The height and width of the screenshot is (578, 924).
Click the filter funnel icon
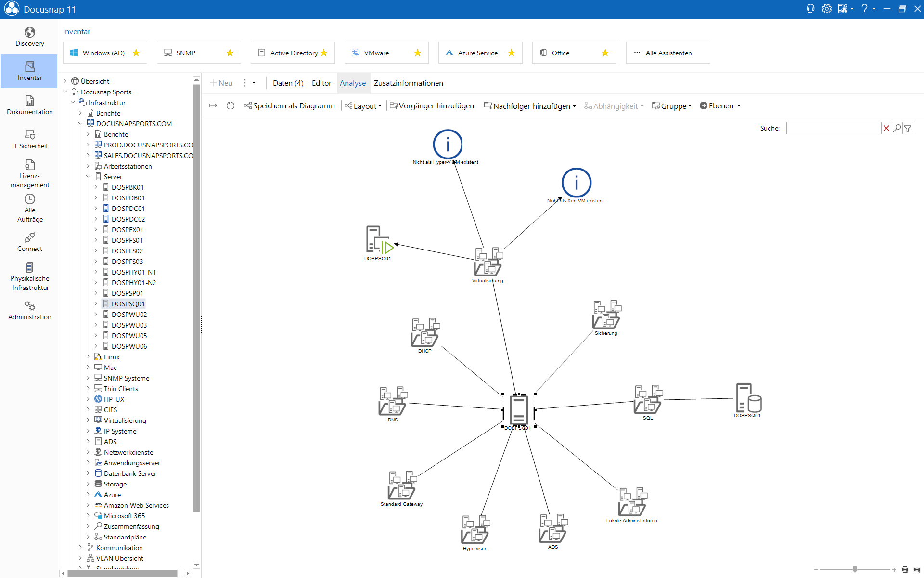pos(908,128)
